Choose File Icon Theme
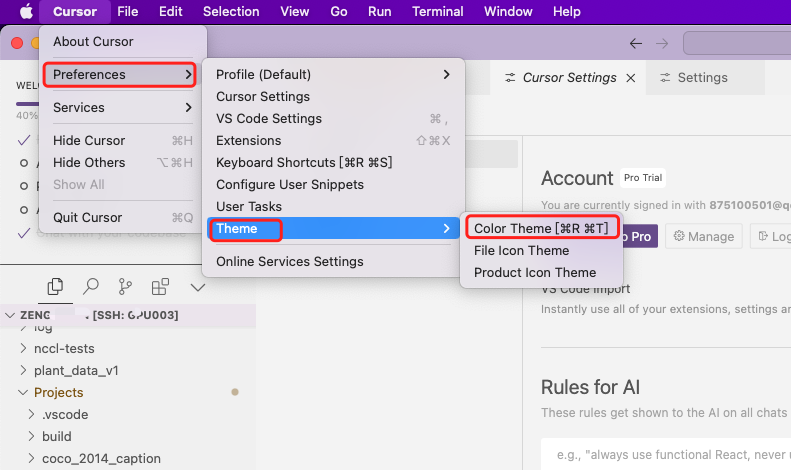 coord(542,251)
